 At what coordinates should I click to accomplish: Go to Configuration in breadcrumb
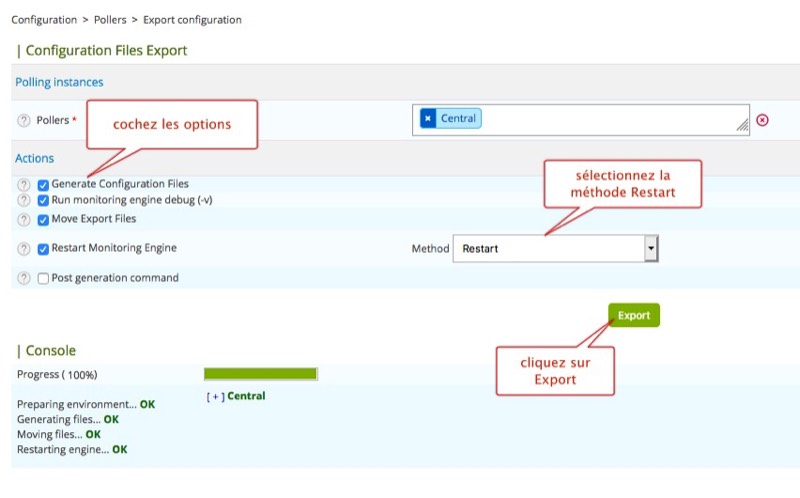(x=44, y=20)
